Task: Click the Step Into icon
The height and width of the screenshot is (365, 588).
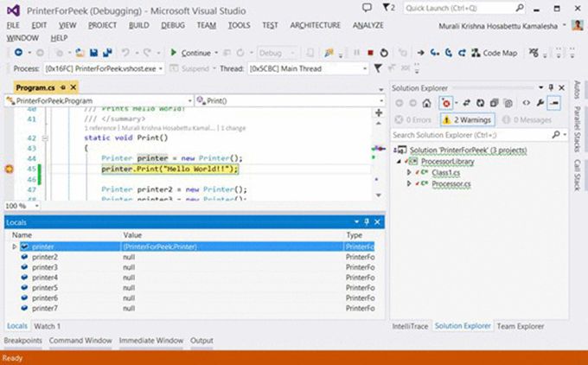Action: [435, 53]
